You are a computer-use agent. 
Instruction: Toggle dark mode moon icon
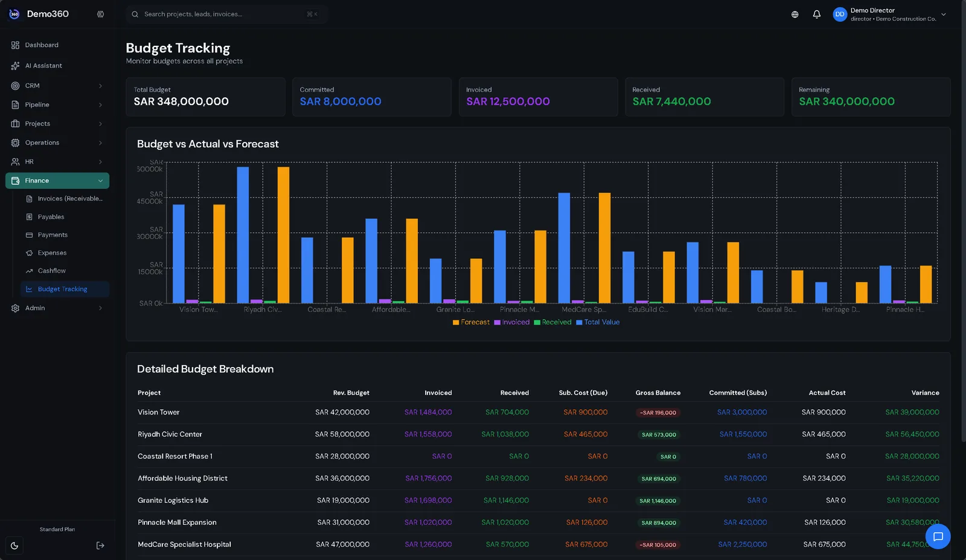click(14, 546)
